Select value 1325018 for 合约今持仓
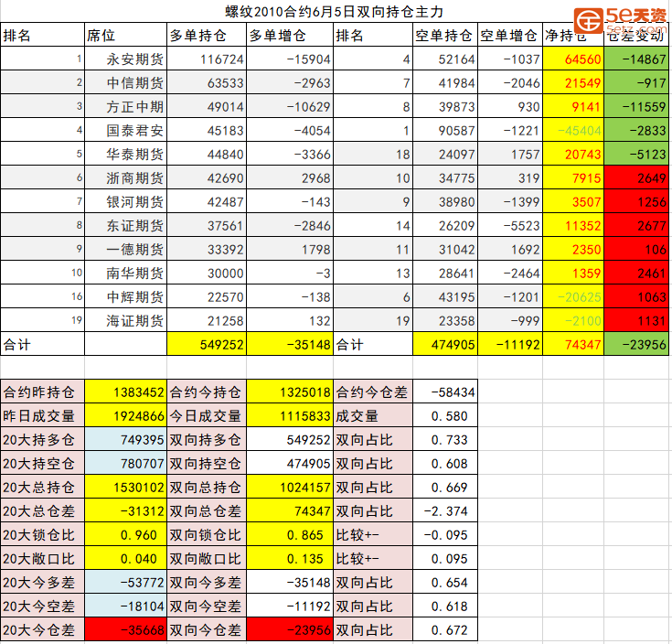Image resolution: width=672 pixels, height=644 pixels. pyautogui.click(x=290, y=392)
